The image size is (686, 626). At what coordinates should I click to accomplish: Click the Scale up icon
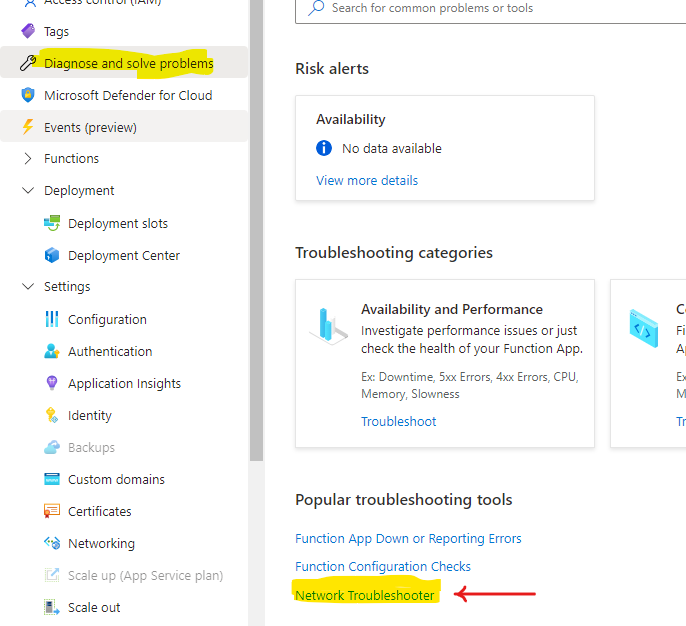coord(52,575)
